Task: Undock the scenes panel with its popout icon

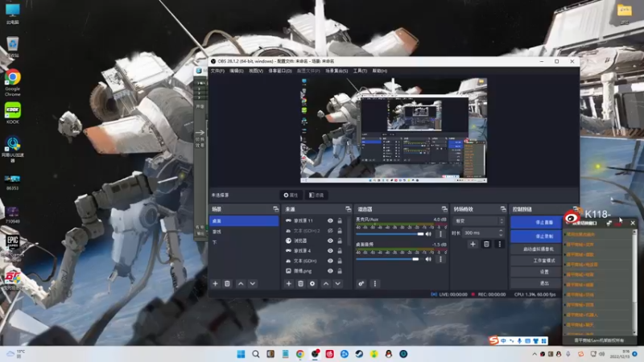Action: tap(275, 209)
